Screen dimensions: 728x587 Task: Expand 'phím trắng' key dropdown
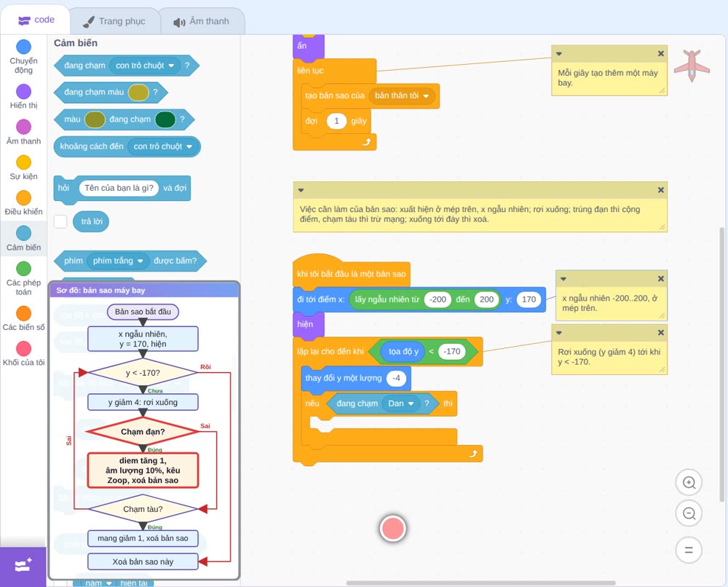(x=118, y=261)
